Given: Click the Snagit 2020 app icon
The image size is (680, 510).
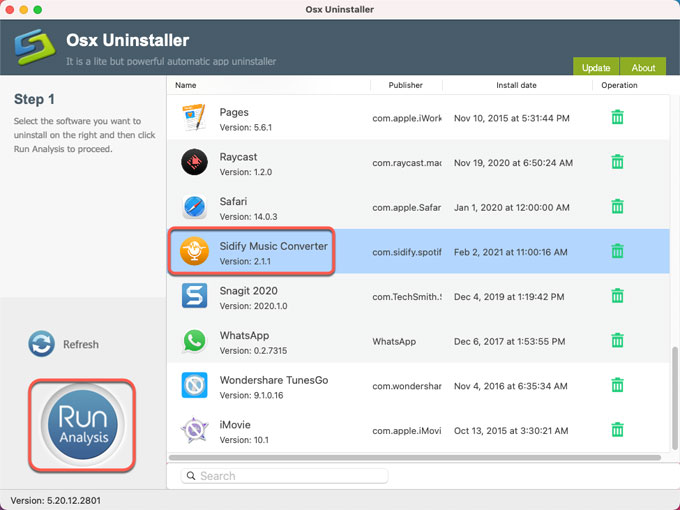Looking at the screenshot, I should coord(194,296).
